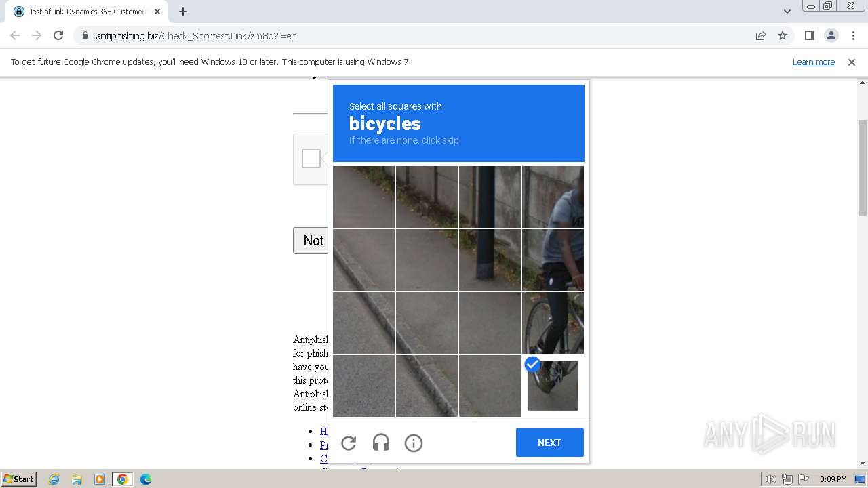
Task: Open the Chrome profile avatar
Action: tap(831, 35)
